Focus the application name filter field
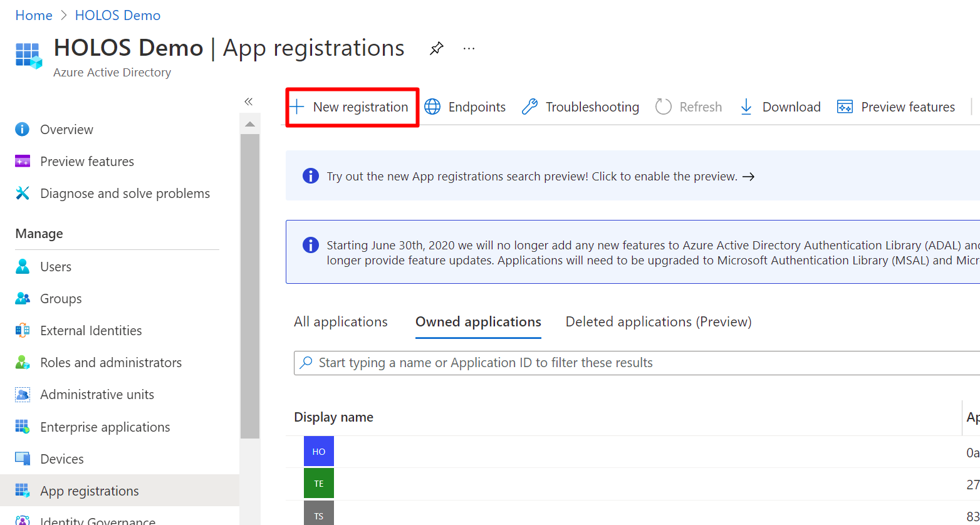The height and width of the screenshot is (525, 980). click(627, 363)
